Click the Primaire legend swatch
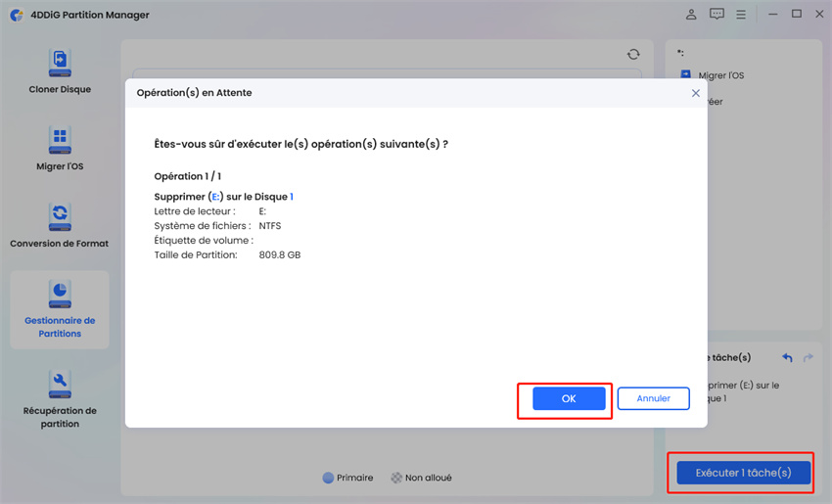832x504 pixels. point(328,478)
